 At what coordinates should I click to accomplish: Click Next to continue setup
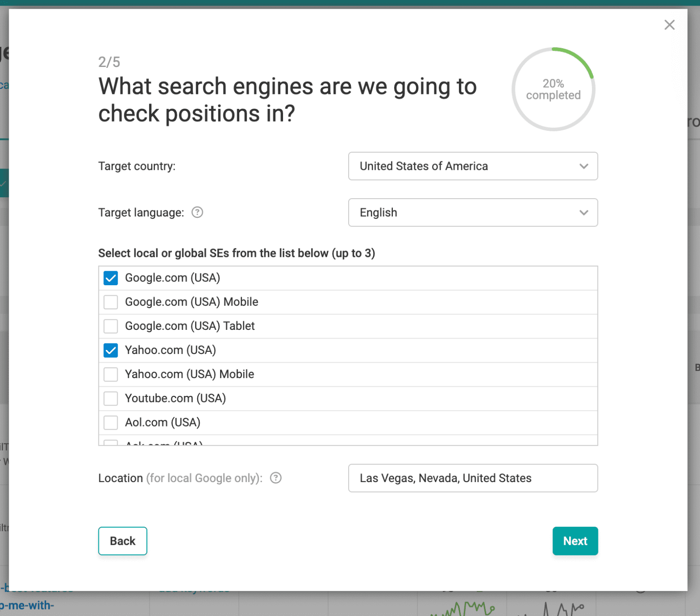point(575,541)
